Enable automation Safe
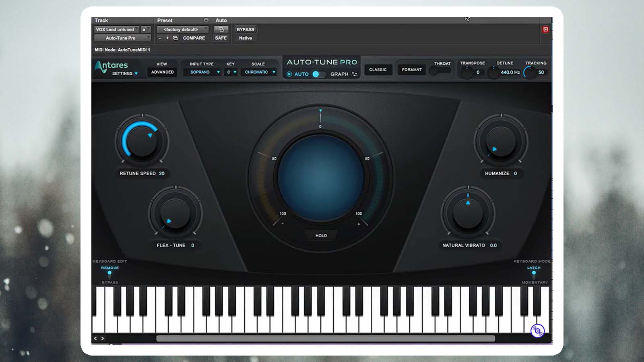The height and width of the screenshot is (362, 644). coord(221,38)
